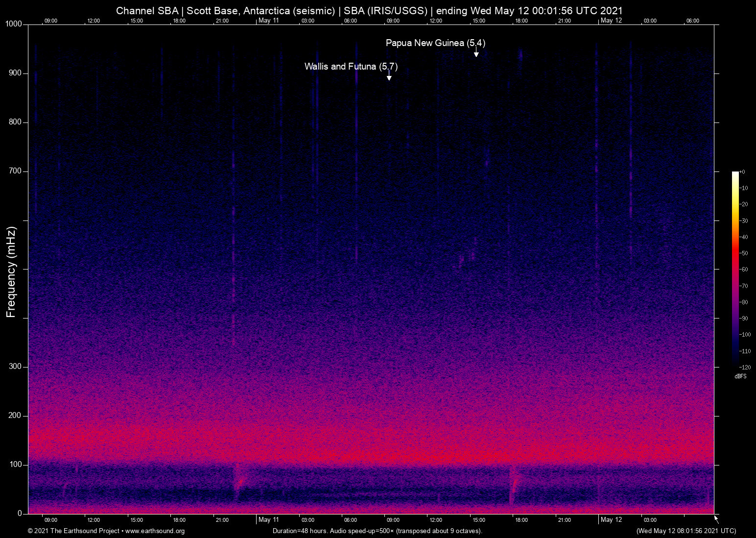The image size is (756, 538).
Task: Click the dBFS unit label below colorbar
Action: pos(741,376)
